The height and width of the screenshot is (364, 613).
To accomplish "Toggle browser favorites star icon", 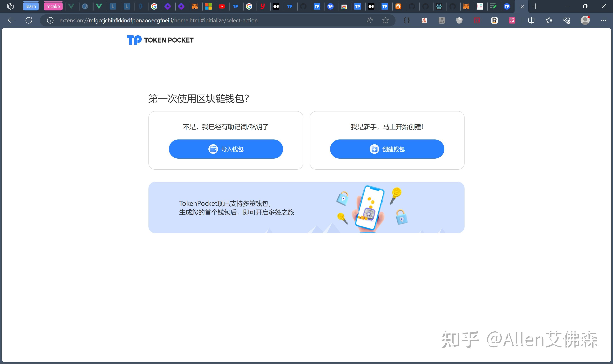I will (x=385, y=20).
